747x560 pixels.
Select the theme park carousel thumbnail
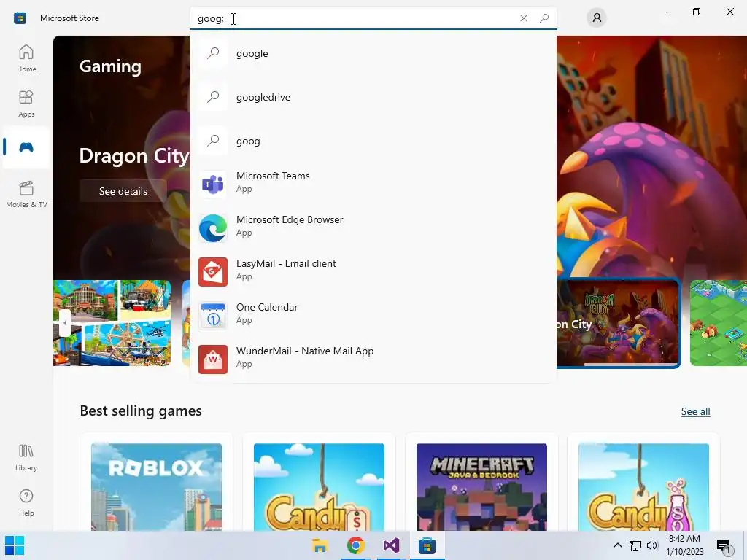pos(112,323)
